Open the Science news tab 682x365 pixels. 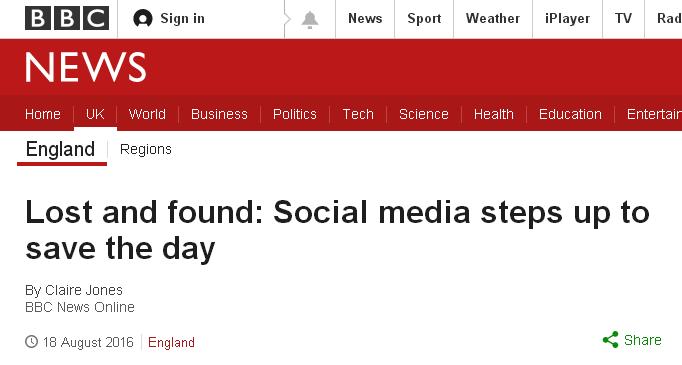pyautogui.click(x=424, y=114)
